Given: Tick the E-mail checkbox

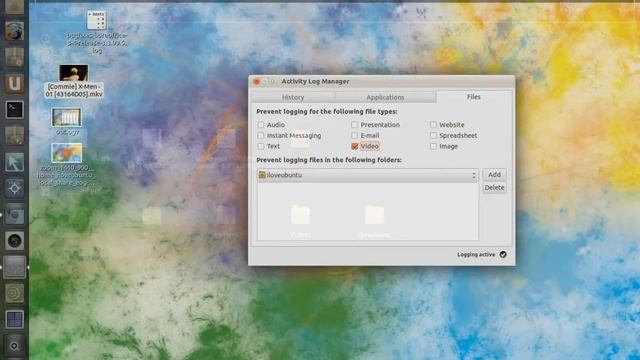Looking at the screenshot, I should pos(354,135).
